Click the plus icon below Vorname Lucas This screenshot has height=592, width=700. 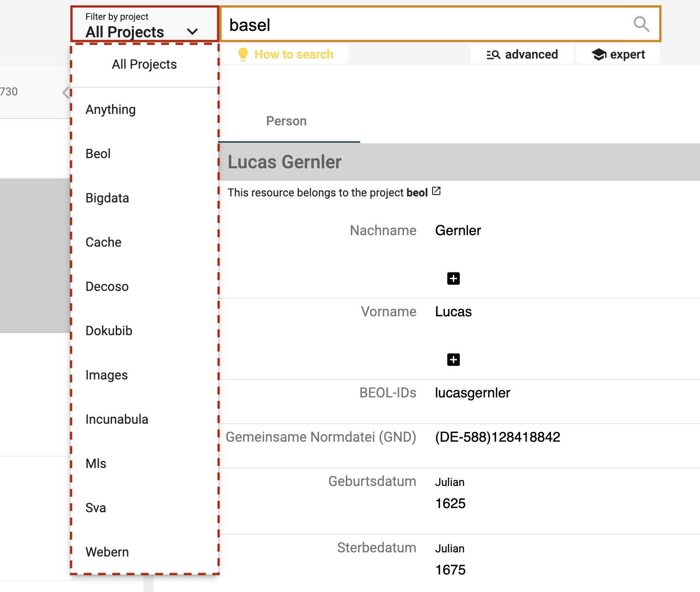(x=453, y=360)
